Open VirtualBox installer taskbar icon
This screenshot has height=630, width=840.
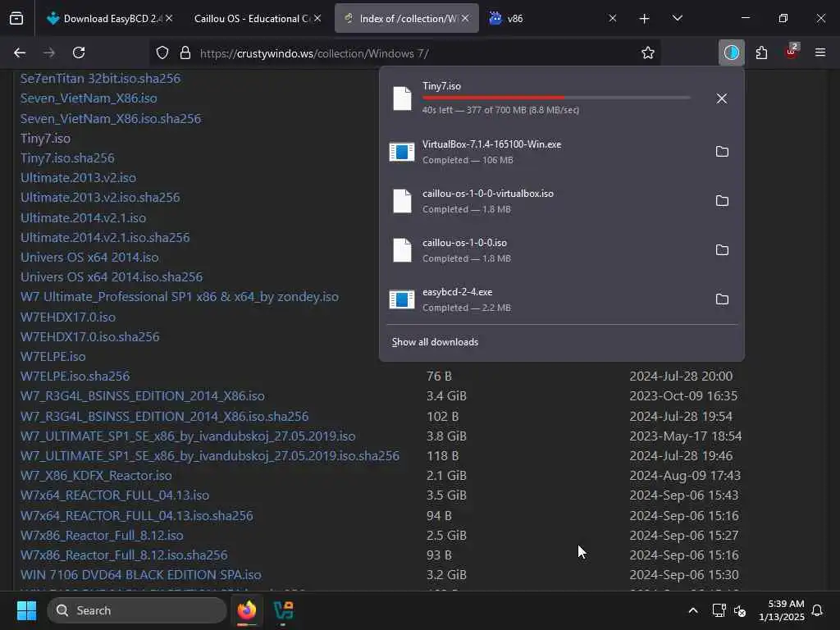click(x=283, y=610)
